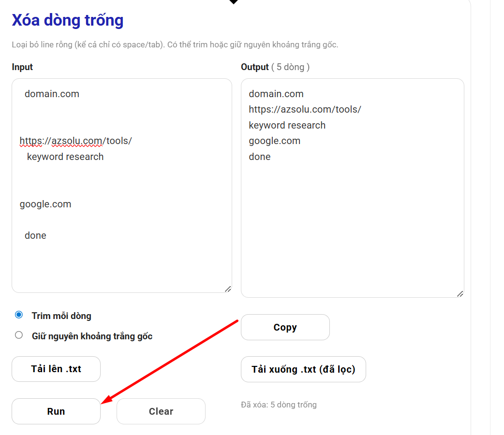
Task: Click inside the Output text area
Action: coord(353,188)
